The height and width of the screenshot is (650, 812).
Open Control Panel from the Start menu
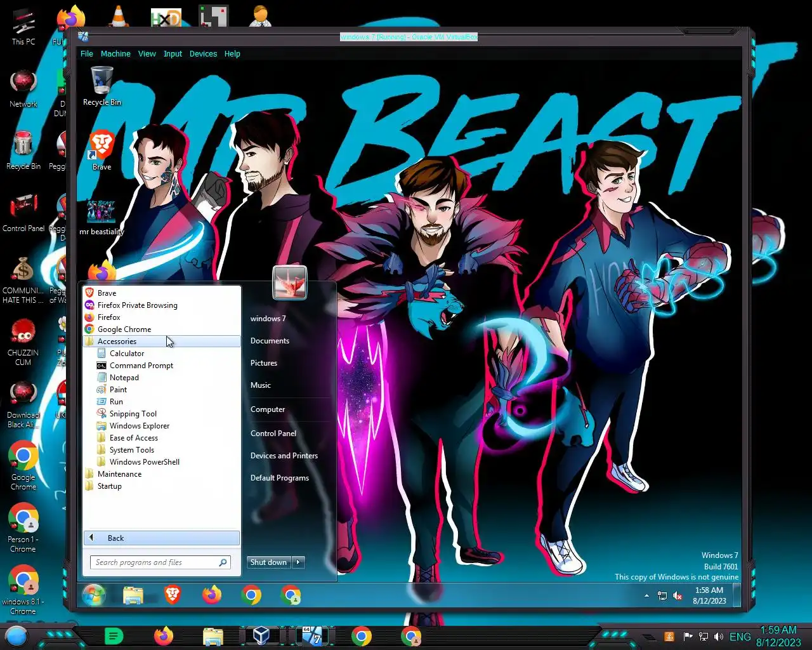point(273,434)
